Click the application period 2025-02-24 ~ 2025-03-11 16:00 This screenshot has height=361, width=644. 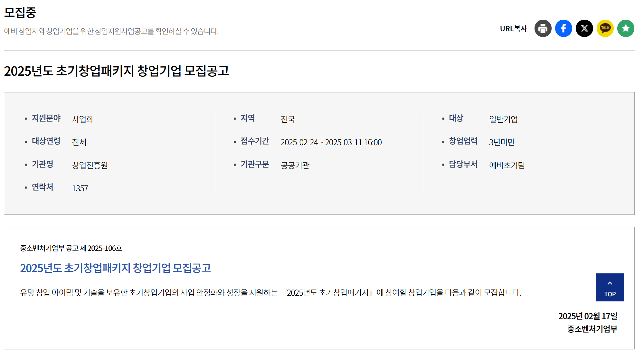(x=331, y=142)
